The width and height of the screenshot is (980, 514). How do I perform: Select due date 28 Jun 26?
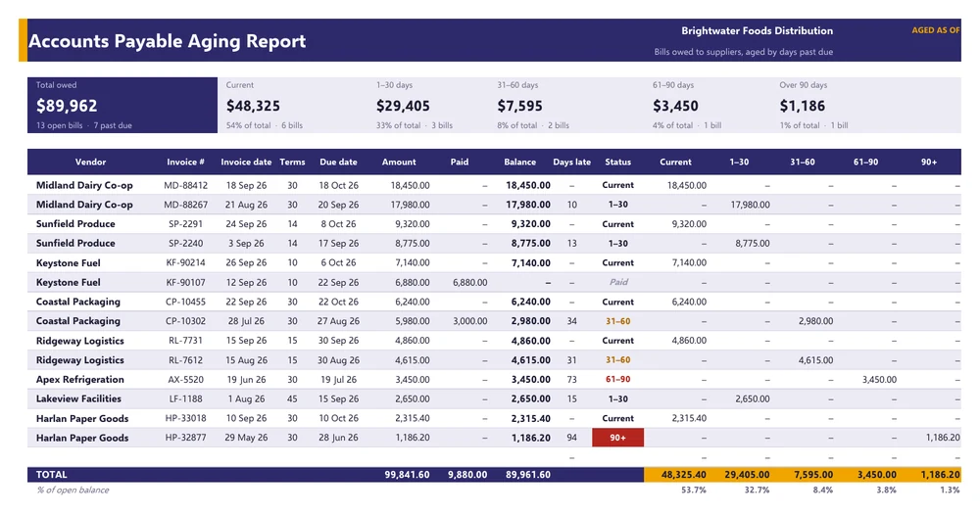point(339,438)
